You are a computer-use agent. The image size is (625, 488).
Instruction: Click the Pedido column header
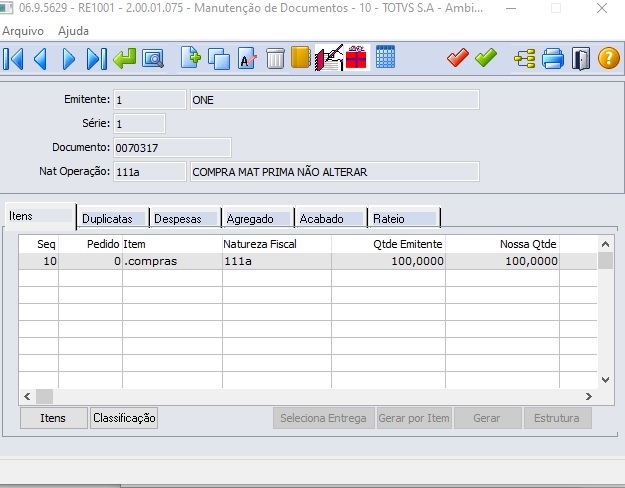[x=90, y=244]
